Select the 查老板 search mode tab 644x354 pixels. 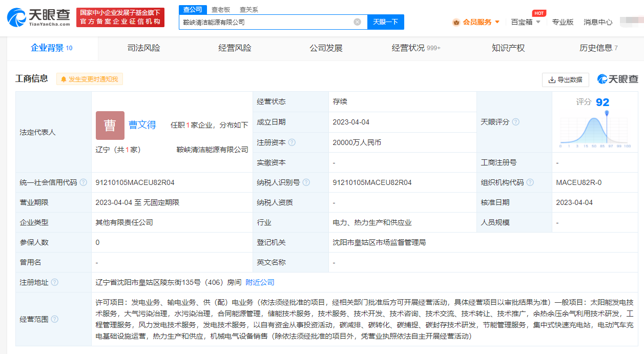tap(221, 10)
